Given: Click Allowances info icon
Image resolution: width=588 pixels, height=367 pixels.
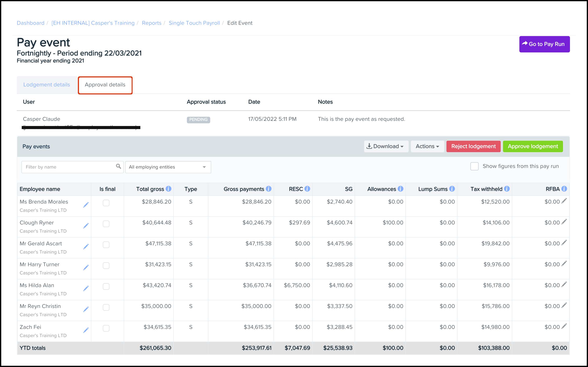Looking at the screenshot, I should 401,189.
